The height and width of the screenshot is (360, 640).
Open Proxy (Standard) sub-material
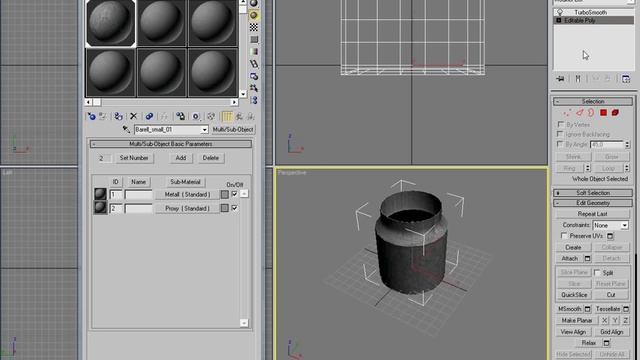(x=187, y=209)
